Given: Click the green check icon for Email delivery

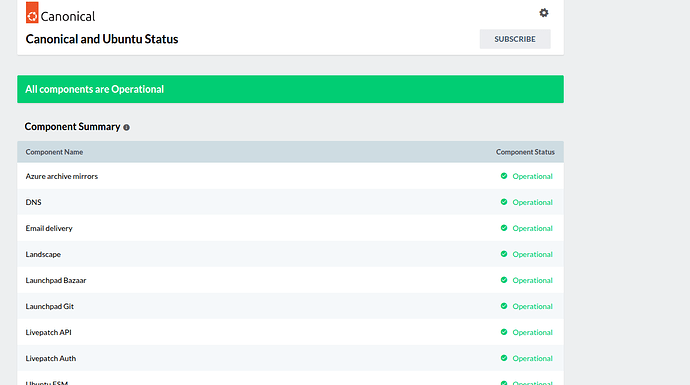Looking at the screenshot, I should pos(504,228).
